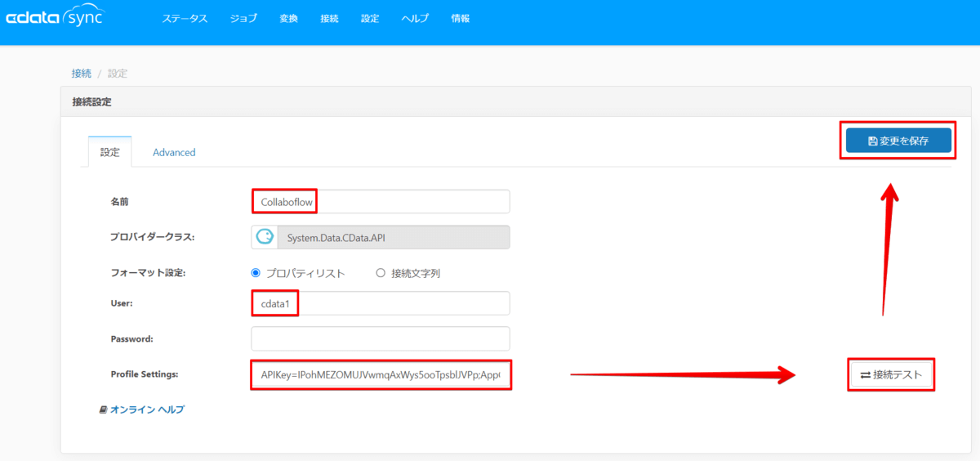Click the フォーマット設定 label

tap(148, 273)
